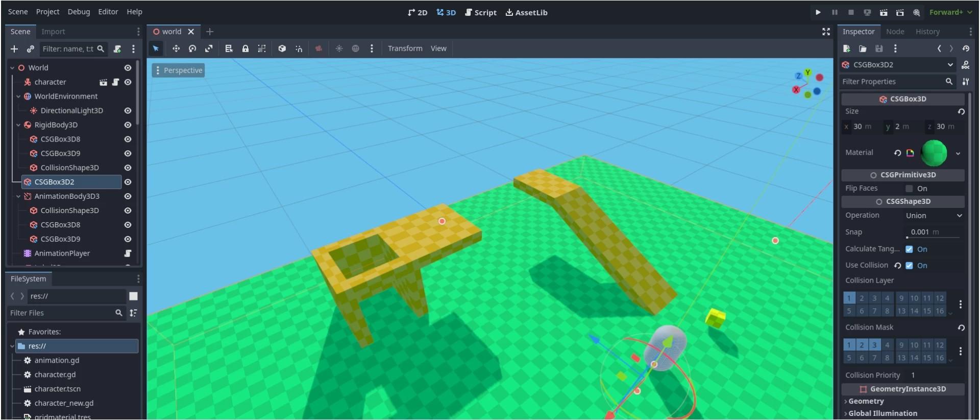
Task: Click the green Material preview swatch
Action: pos(934,153)
